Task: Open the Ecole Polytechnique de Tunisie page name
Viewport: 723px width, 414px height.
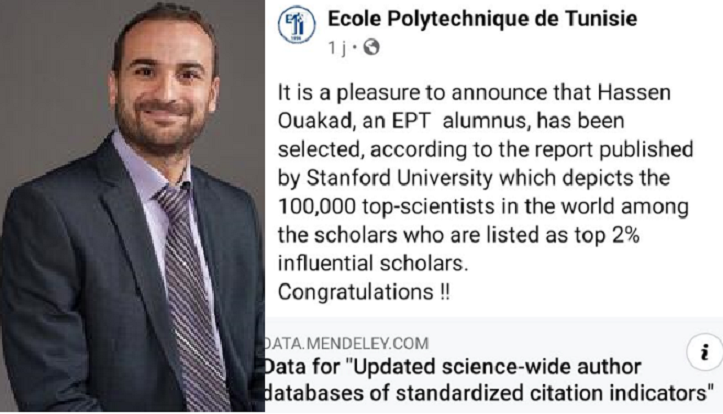Action: 482,19
